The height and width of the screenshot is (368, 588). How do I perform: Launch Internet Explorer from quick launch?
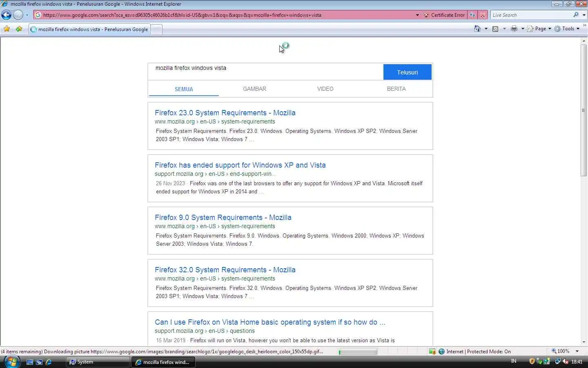(x=49, y=362)
